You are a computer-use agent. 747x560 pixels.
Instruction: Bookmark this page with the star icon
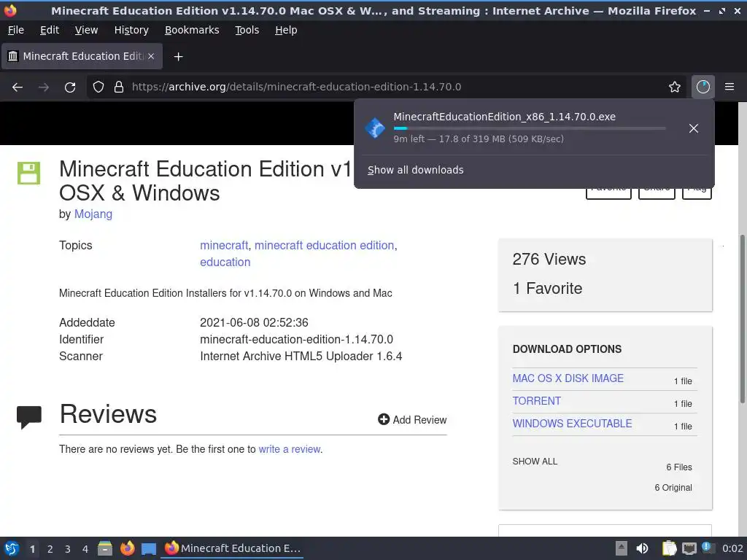coord(675,87)
